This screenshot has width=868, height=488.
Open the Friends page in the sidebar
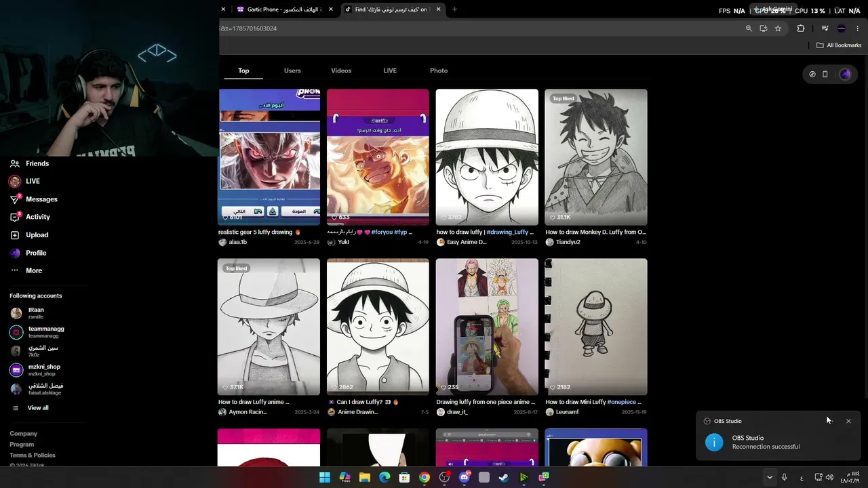click(x=29, y=163)
